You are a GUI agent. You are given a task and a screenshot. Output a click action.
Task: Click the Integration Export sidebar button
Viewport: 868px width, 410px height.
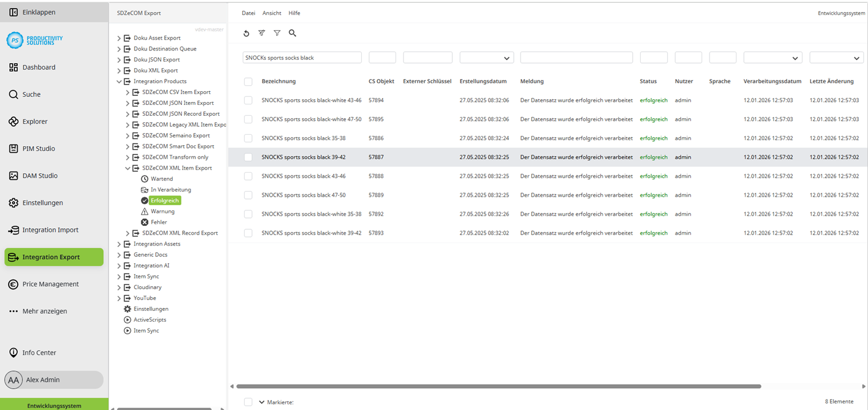[54, 257]
